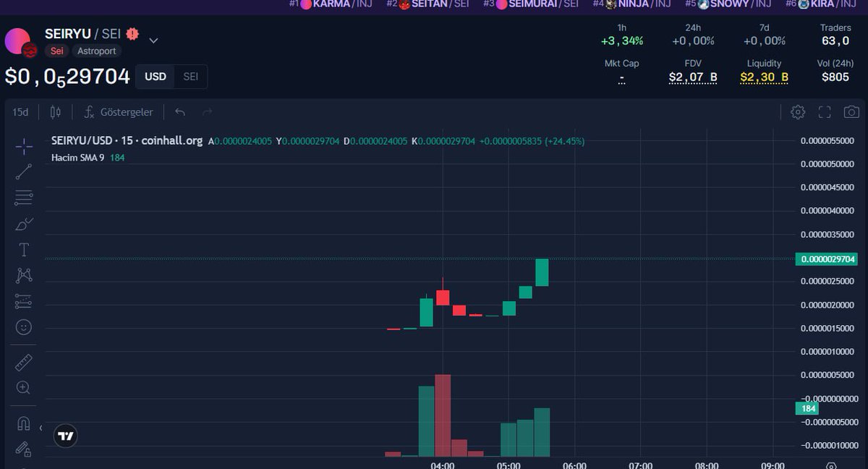Click the red verification warning badge
The height and width of the screenshot is (469, 868).
tap(132, 34)
